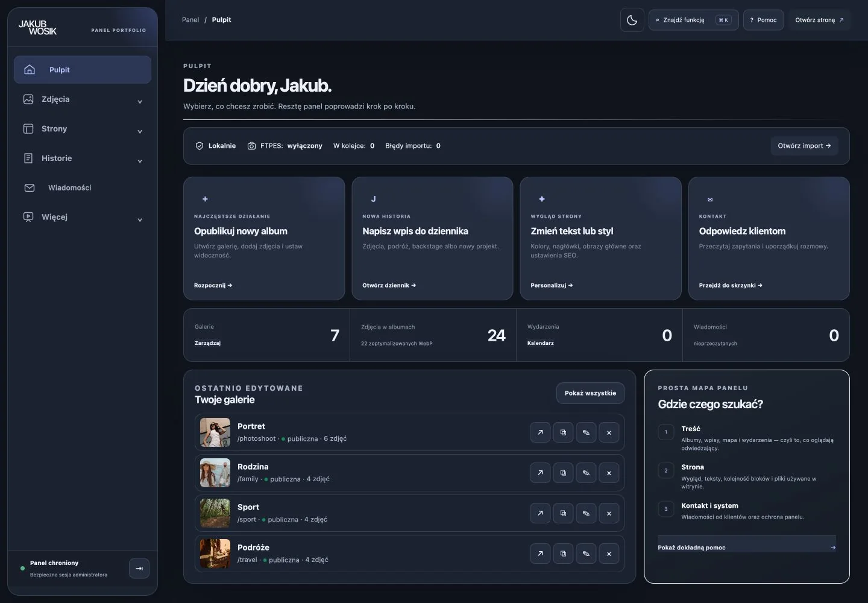Copy the Rodzina gallery icon
Screen dimensions: 868x603
click(563, 473)
